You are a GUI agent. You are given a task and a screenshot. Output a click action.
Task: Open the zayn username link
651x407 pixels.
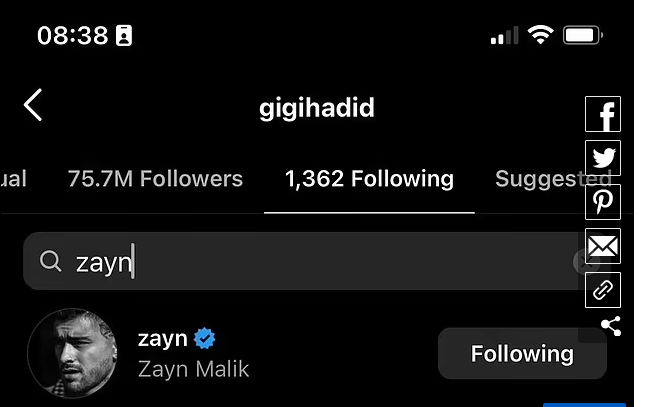162,339
